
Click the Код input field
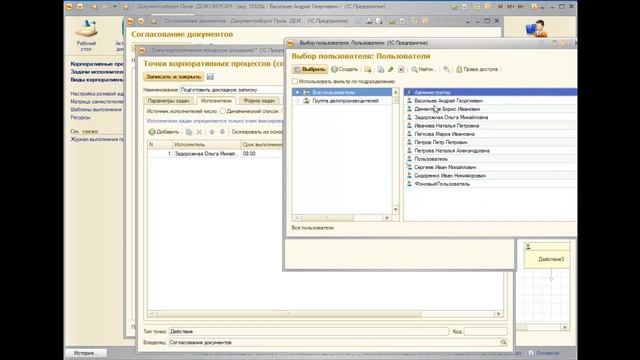[485, 331]
